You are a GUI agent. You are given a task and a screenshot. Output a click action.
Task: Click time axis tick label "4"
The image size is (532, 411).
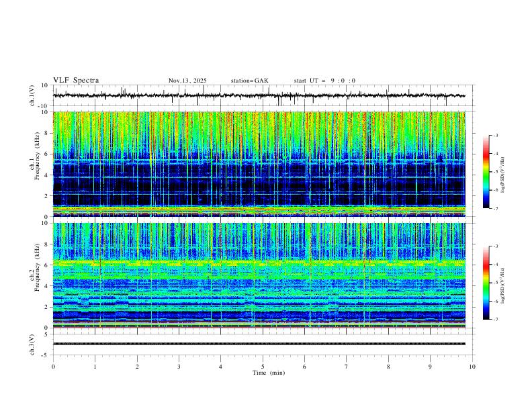[220, 367]
